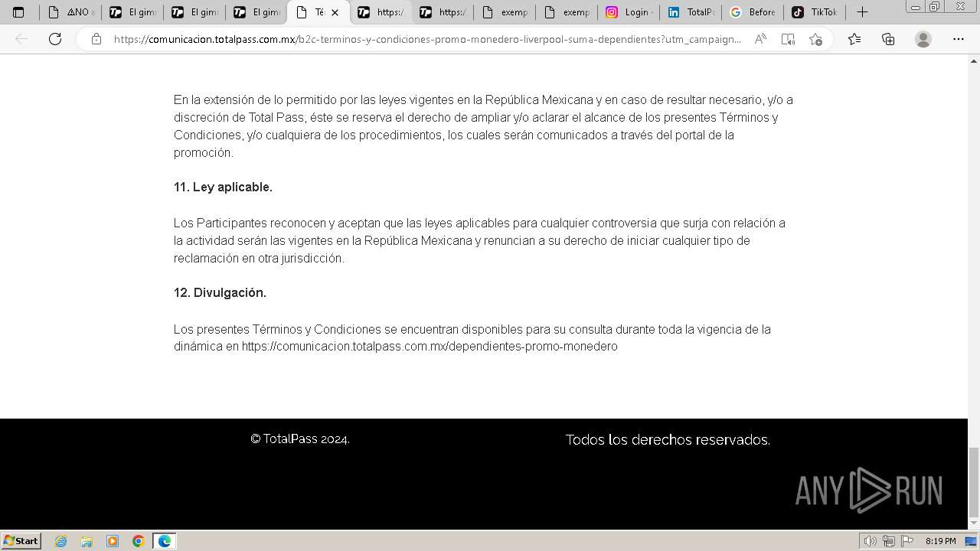View site information lock icon
Viewport: 980px width, 551px height.
(96, 39)
